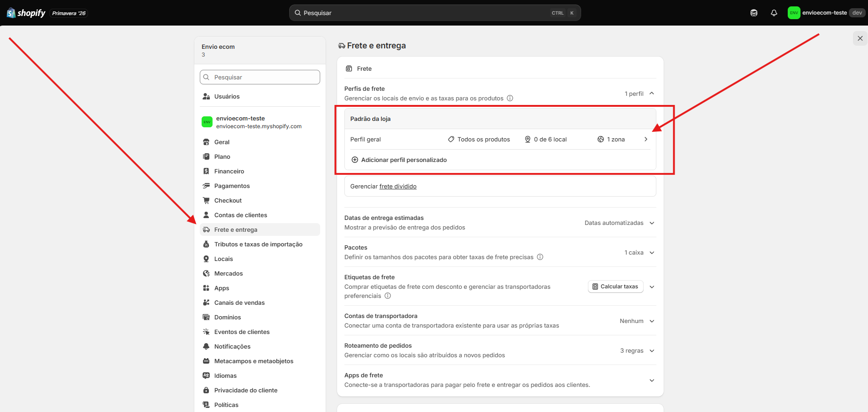Click info icon after 'preferenciais' text
This screenshot has width=868, height=412.
tap(388, 296)
